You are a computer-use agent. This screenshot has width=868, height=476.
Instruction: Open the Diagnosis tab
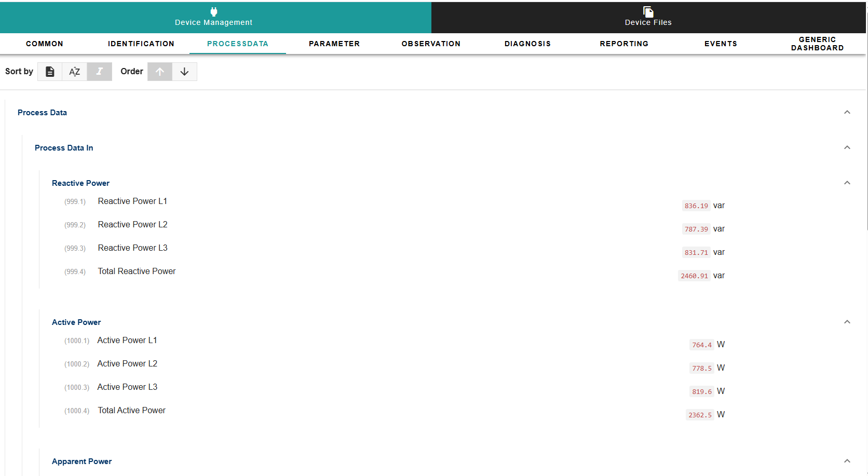pyautogui.click(x=527, y=44)
